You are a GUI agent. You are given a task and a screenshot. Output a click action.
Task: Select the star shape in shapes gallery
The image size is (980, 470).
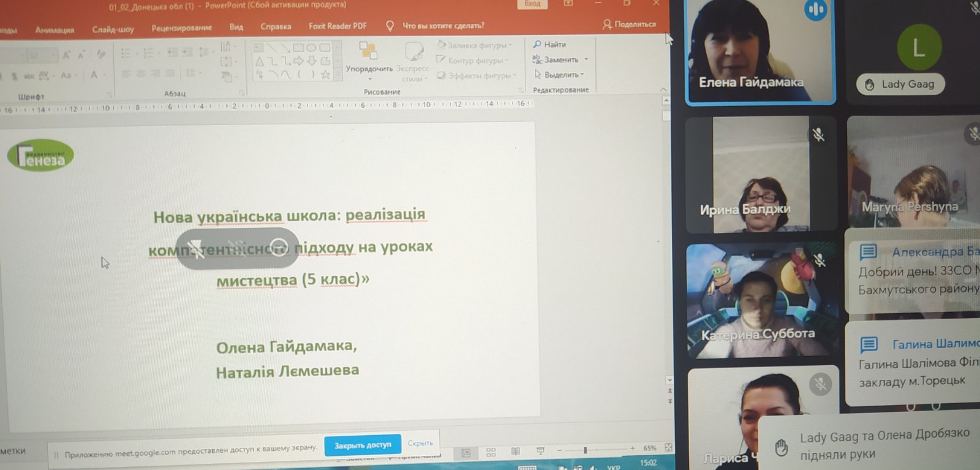click(x=326, y=75)
